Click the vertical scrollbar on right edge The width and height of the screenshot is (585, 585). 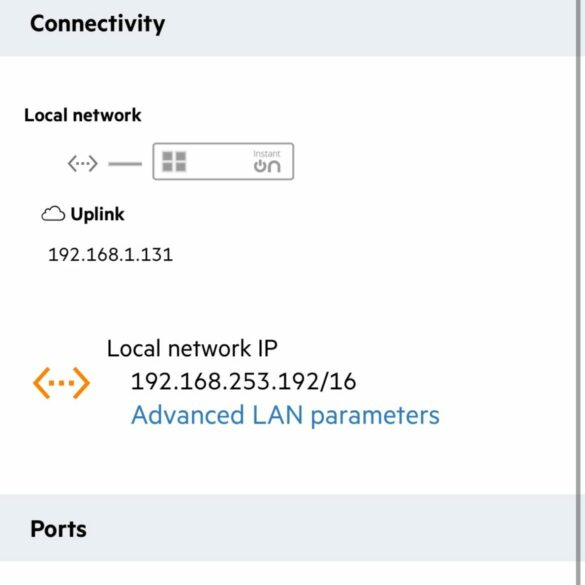point(581,292)
